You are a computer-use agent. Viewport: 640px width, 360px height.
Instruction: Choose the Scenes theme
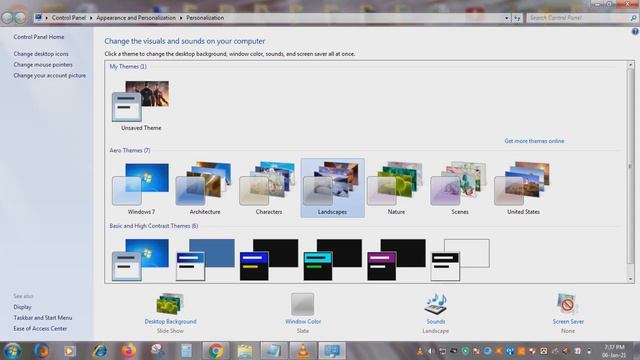(x=460, y=188)
